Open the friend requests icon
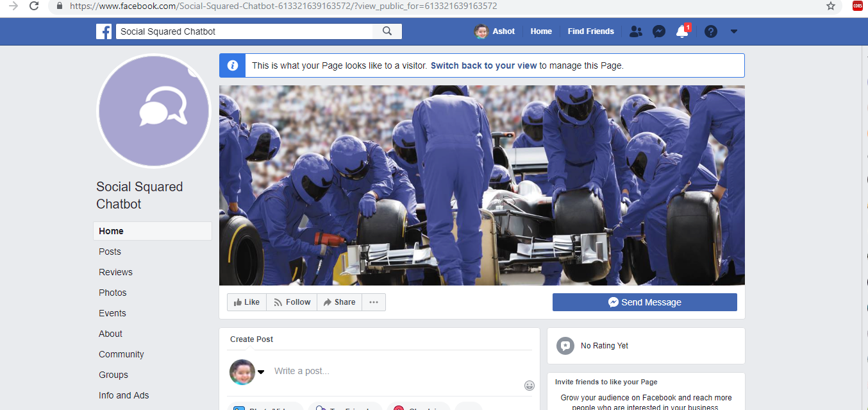 (635, 31)
